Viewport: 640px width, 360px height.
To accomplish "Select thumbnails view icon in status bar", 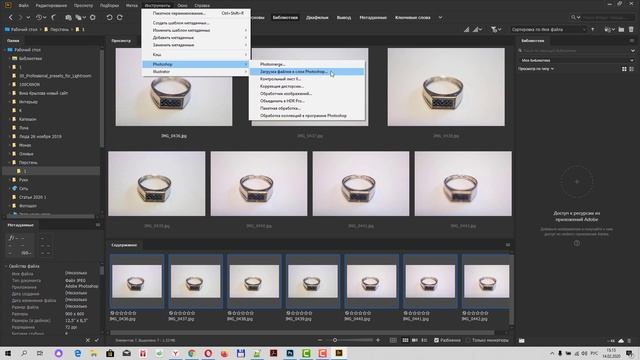I will pyautogui.click(x=405, y=340).
